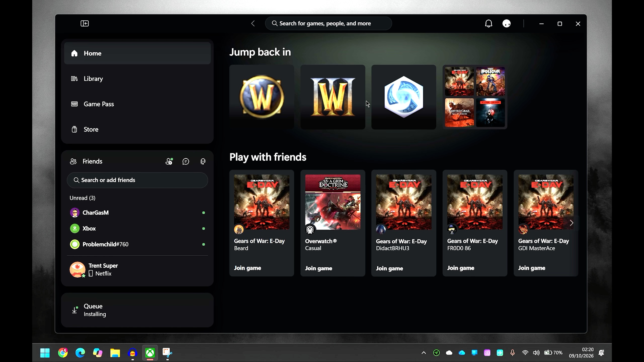Go to Home in the sidebar
644x362 pixels.
[x=137, y=53]
